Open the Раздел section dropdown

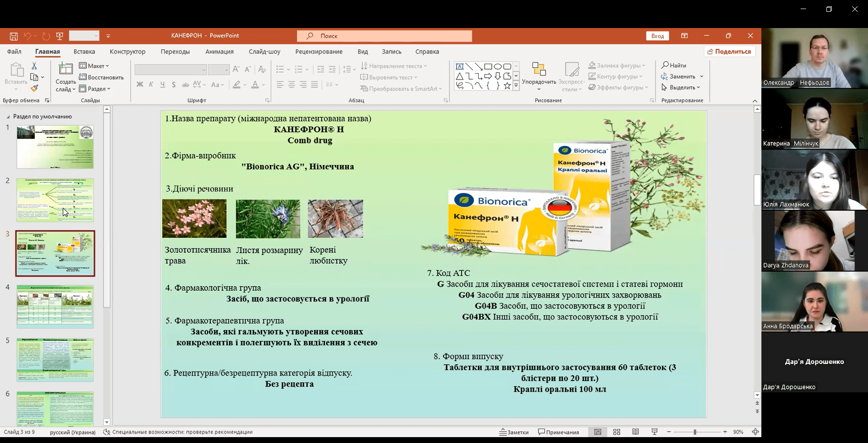click(95, 89)
